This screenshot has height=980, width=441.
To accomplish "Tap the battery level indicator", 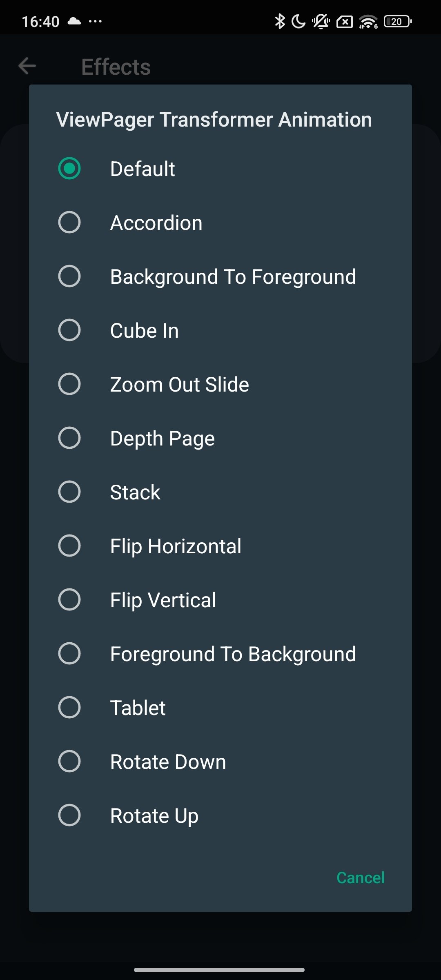I will tap(398, 21).
